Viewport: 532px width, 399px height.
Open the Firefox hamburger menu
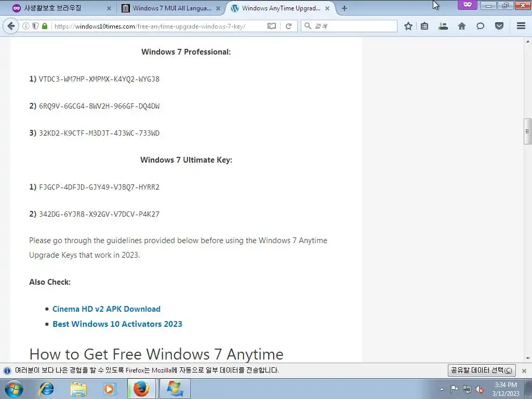coord(521,26)
